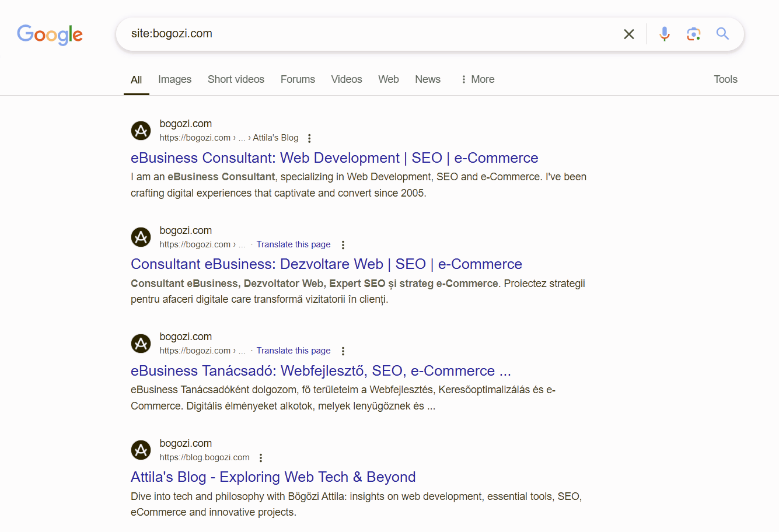Click inside the search query field
The width and height of the screenshot is (779, 532).
(x=350, y=33)
